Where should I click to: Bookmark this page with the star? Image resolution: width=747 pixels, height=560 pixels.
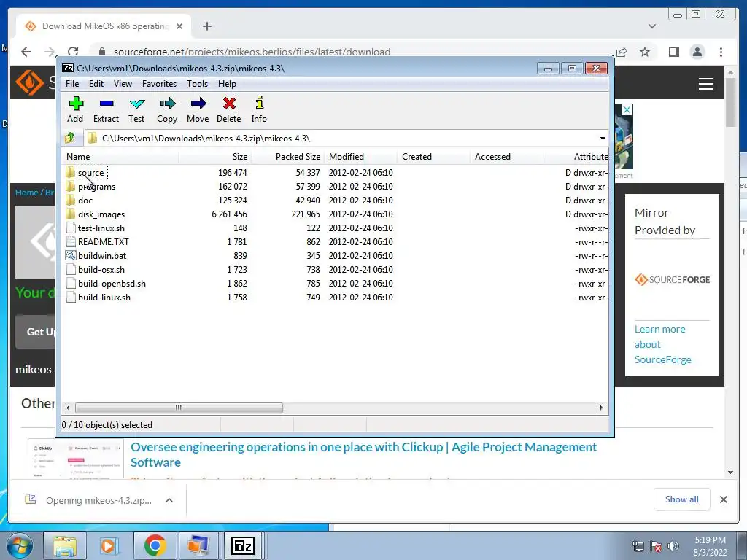pyautogui.click(x=645, y=52)
